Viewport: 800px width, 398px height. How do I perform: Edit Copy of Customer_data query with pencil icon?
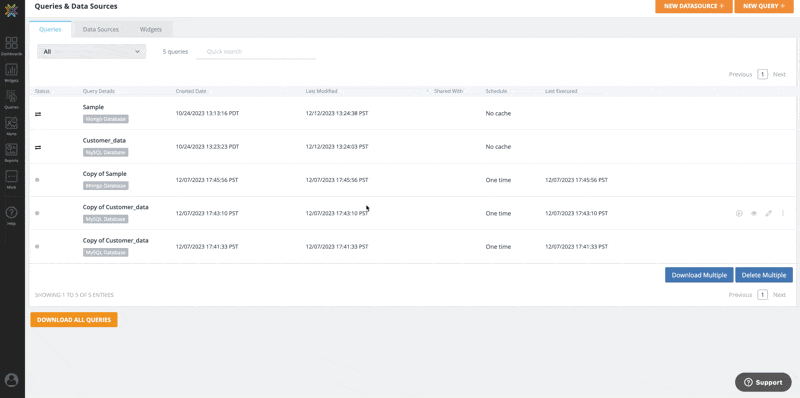click(x=768, y=213)
